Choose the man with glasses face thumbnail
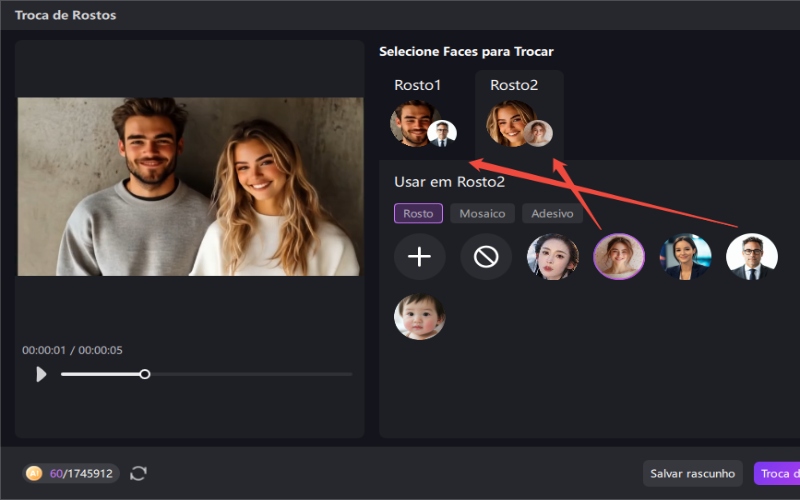The height and width of the screenshot is (500, 800). pos(752,257)
